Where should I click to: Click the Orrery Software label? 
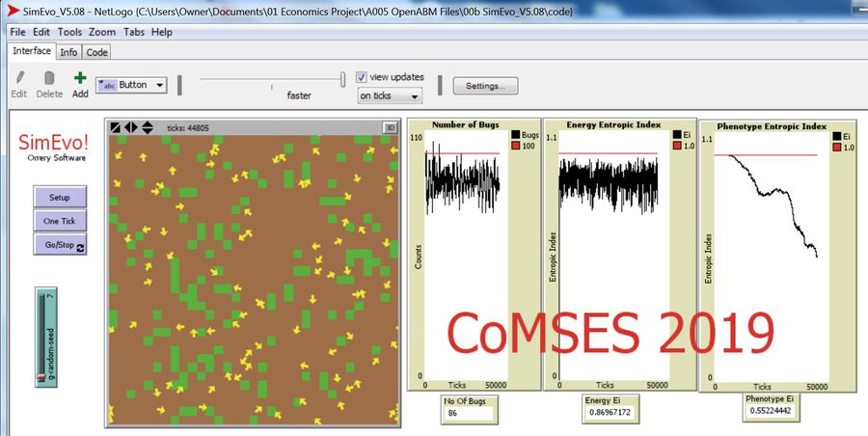coord(57,158)
